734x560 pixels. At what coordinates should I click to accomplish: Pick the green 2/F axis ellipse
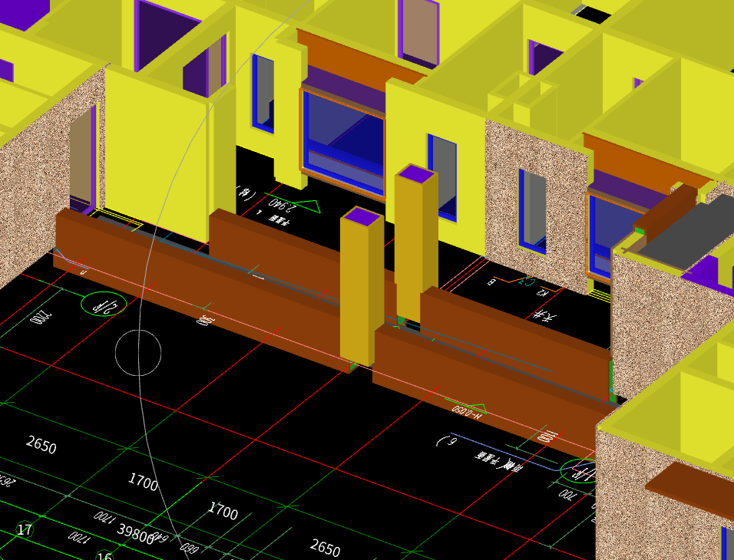pyautogui.click(x=104, y=305)
